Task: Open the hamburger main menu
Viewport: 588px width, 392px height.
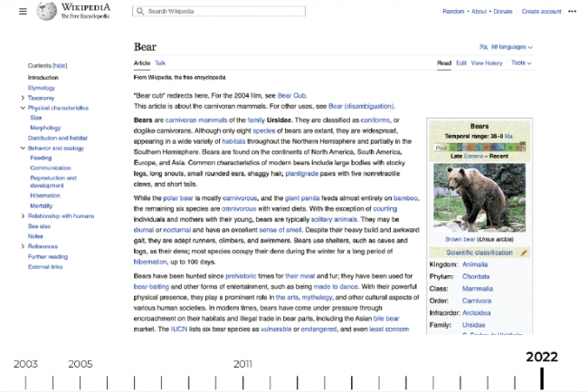Action: [x=23, y=11]
